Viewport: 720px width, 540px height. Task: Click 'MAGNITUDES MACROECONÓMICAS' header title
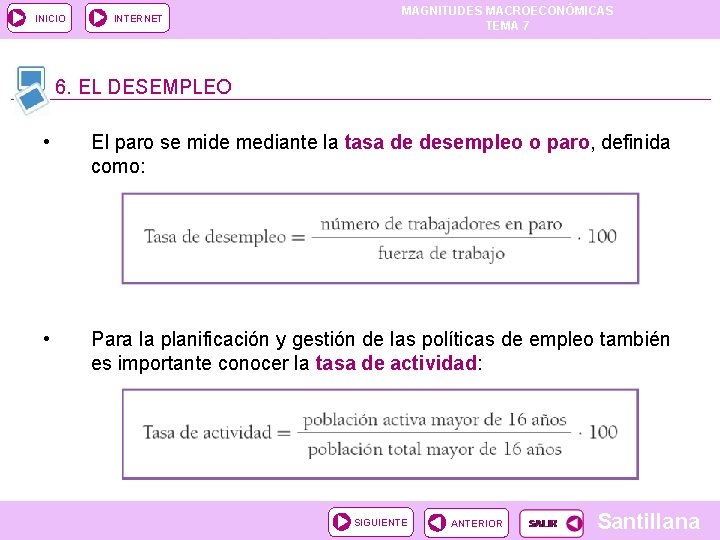coord(507,11)
